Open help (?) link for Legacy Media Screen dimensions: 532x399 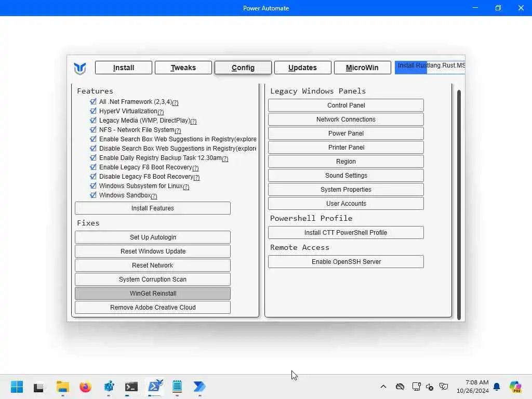(193, 121)
